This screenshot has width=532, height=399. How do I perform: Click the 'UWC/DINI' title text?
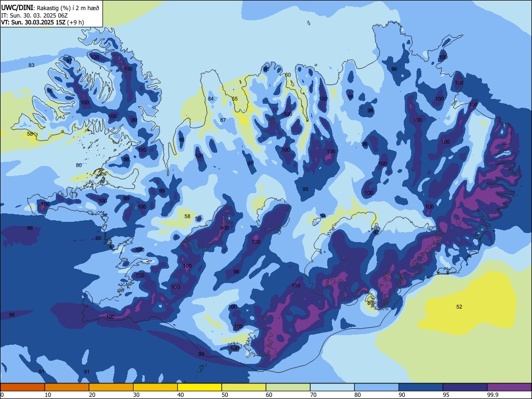tap(17, 7)
